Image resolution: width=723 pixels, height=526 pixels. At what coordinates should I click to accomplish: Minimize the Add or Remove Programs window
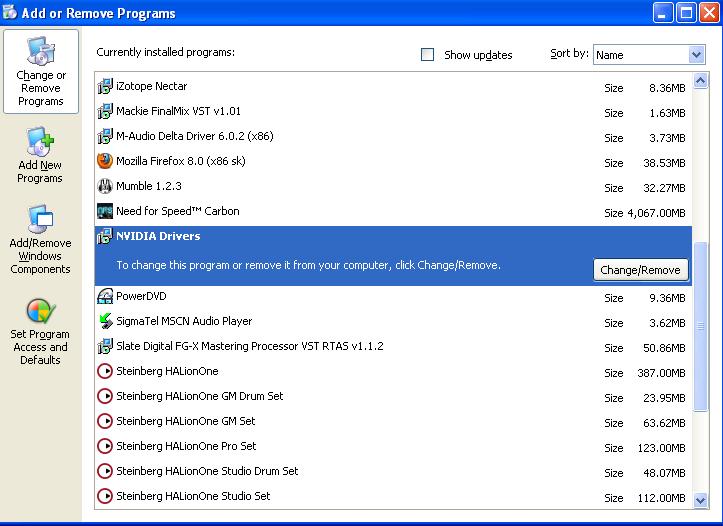[662, 12]
